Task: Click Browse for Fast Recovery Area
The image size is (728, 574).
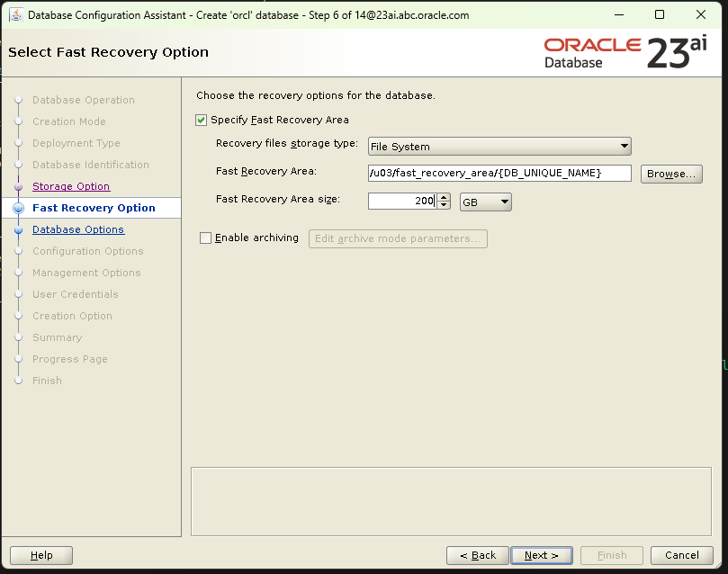Action: point(670,174)
